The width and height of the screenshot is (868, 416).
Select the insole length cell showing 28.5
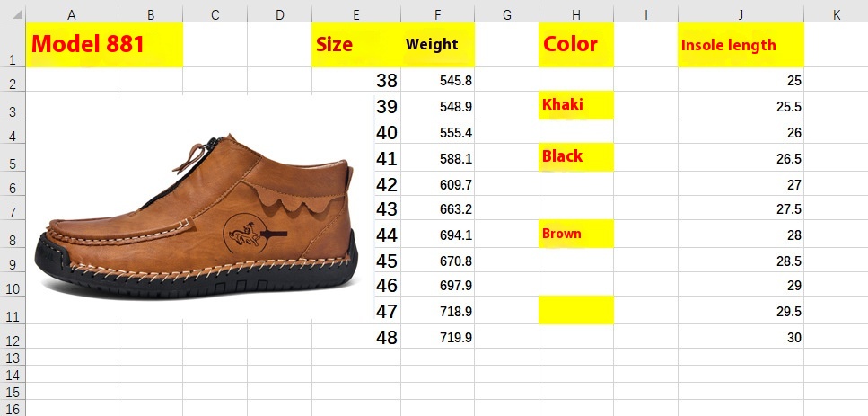coord(741,261)
